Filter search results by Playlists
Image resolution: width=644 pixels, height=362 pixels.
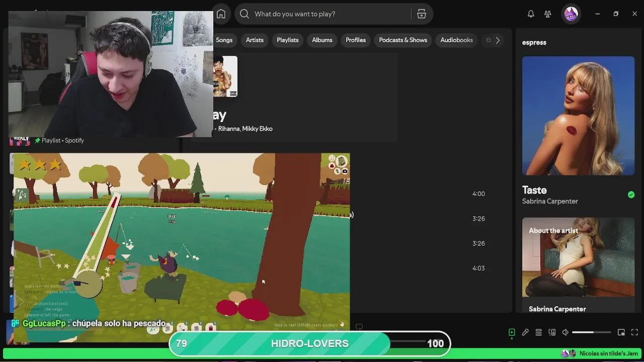288,40
